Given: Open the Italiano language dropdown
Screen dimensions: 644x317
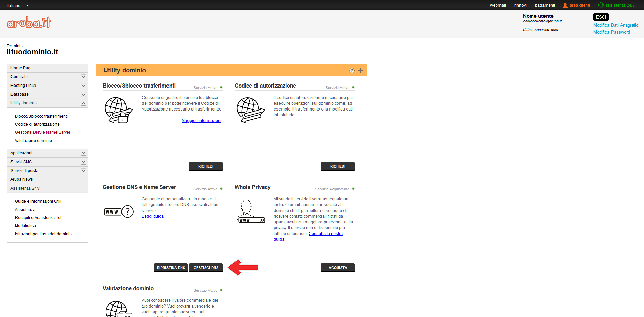Looking at the screenshot, I should click(x=18, y=5).
